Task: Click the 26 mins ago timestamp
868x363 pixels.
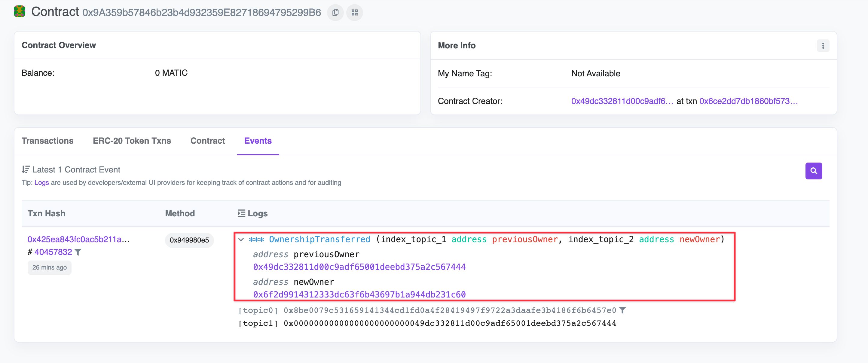Action: click(50, 268)
